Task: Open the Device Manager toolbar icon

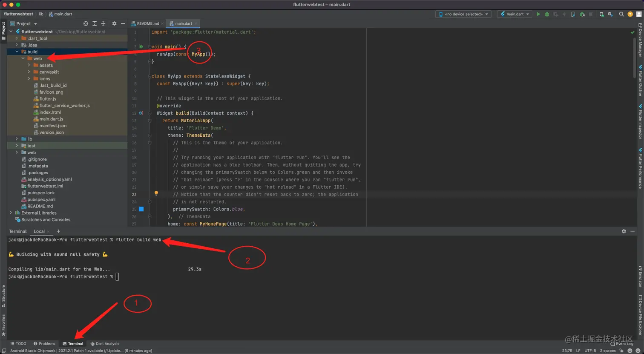Action: (x=601, y=14)
